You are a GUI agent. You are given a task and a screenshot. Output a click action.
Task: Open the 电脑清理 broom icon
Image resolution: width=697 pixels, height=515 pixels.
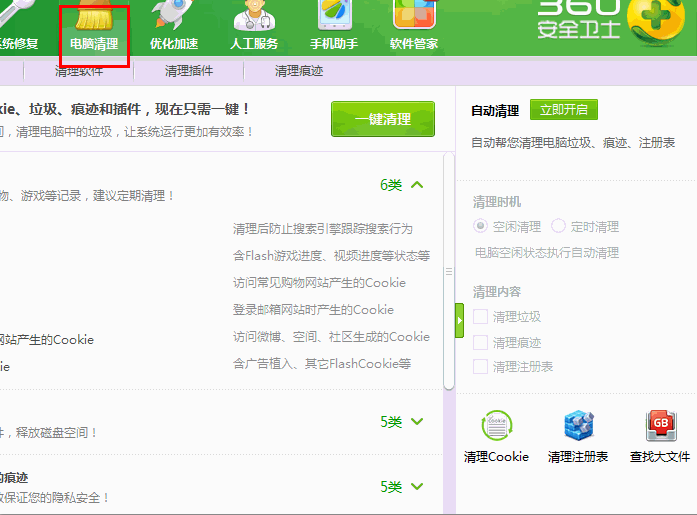coord(93,20)
